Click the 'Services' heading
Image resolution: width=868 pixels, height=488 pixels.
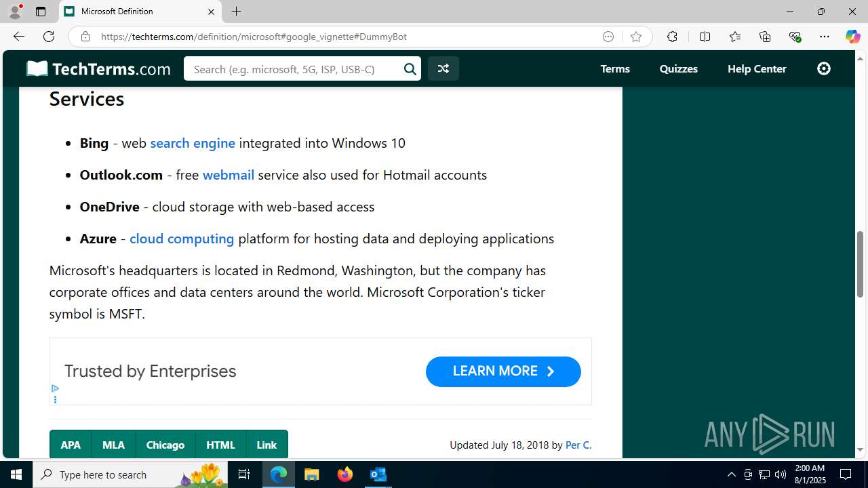point(87,99)
